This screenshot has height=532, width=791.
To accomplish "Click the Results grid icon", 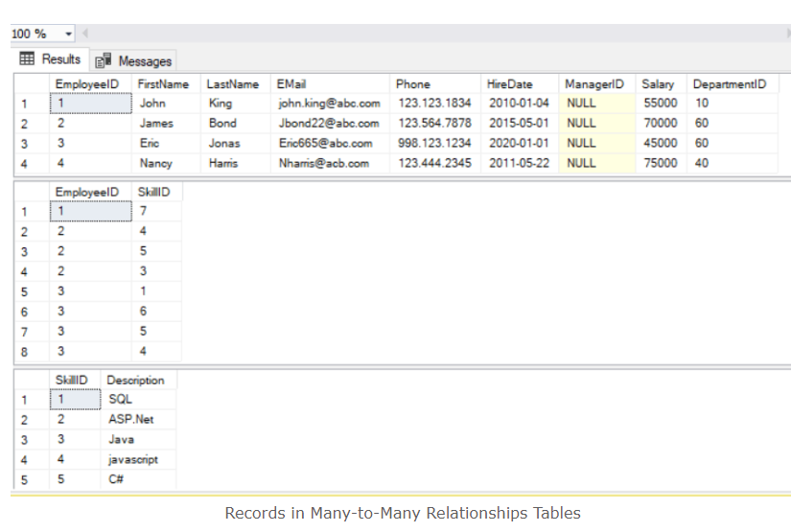I will [x=27, y=59].
